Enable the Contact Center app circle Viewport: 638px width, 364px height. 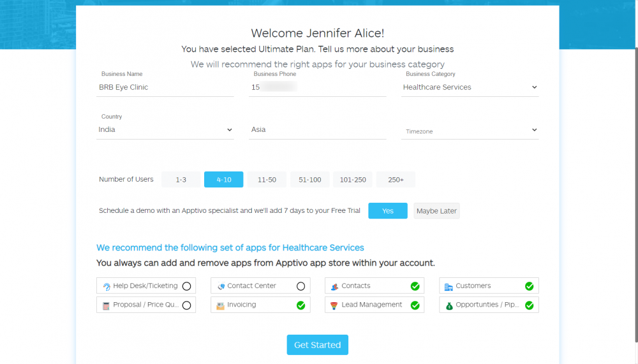point(300,286)
